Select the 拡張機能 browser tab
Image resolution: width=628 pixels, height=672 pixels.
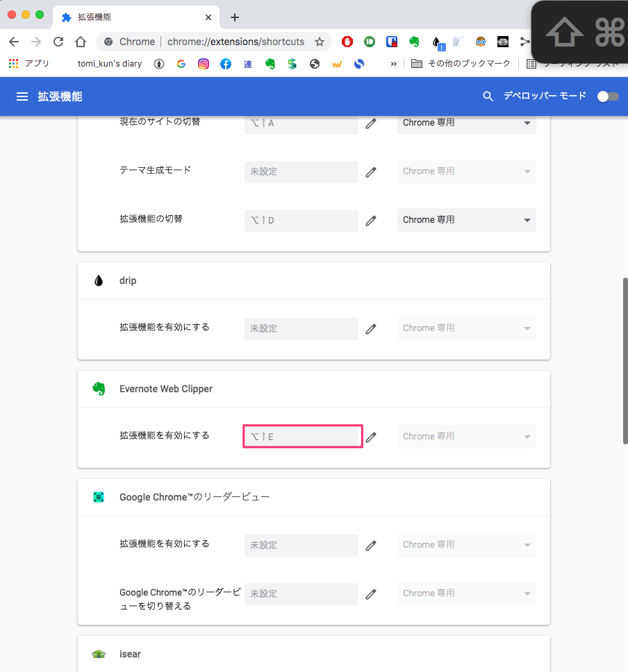136,17
